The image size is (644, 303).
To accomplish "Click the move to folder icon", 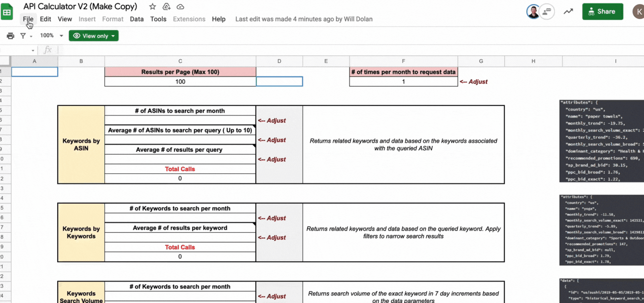I will 166,7.
